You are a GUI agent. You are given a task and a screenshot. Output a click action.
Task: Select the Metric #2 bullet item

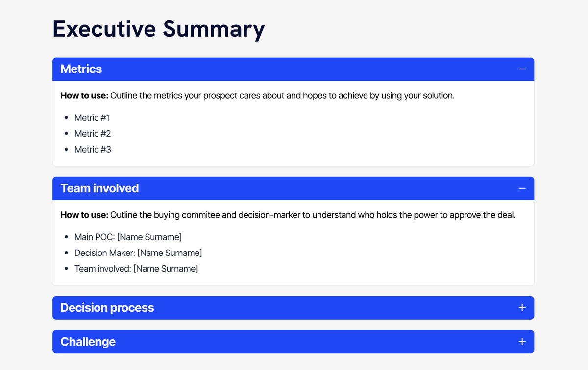pos(93,133)
